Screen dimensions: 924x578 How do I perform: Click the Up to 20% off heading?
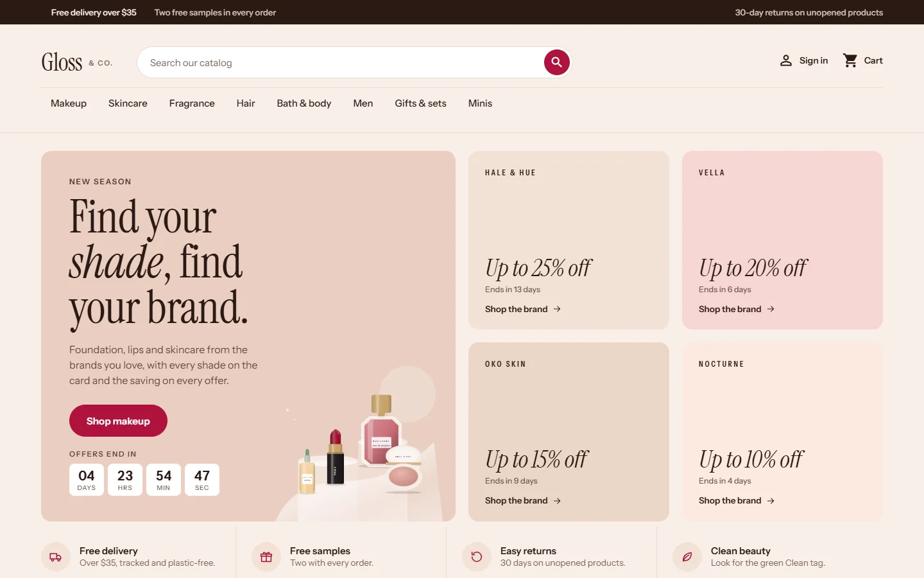(x=753, y=268)
